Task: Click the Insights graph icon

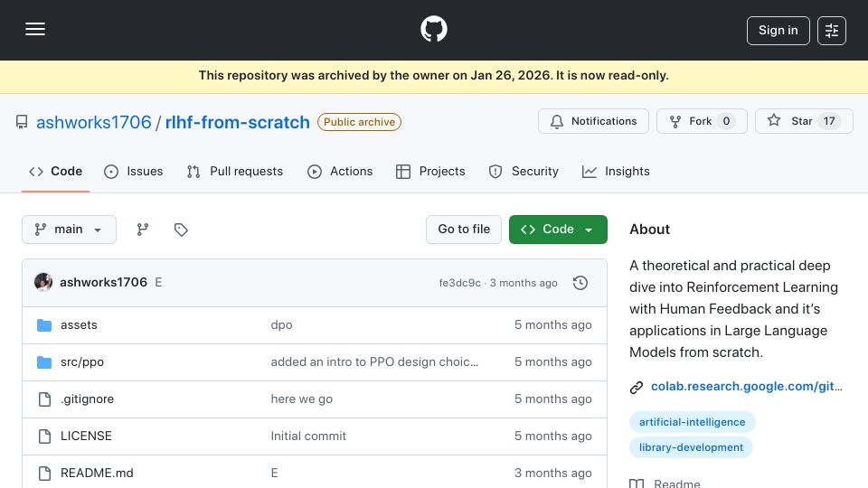Action: [x=589, y=172]
